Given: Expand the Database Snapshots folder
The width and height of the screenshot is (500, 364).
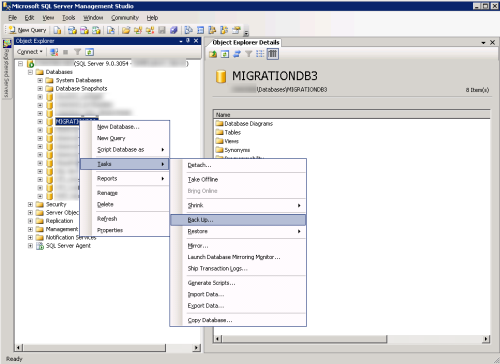Looking at the screenshot, I should [40, 89].
